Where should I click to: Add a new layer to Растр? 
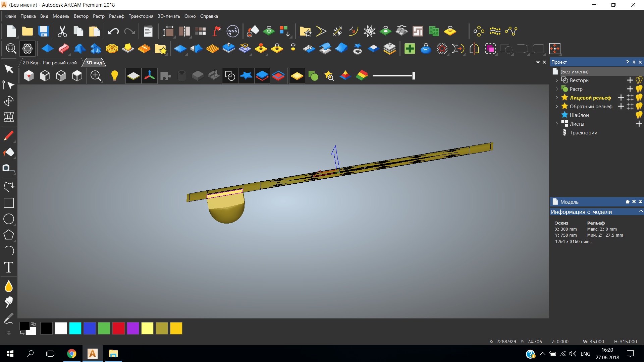point(630,89)
